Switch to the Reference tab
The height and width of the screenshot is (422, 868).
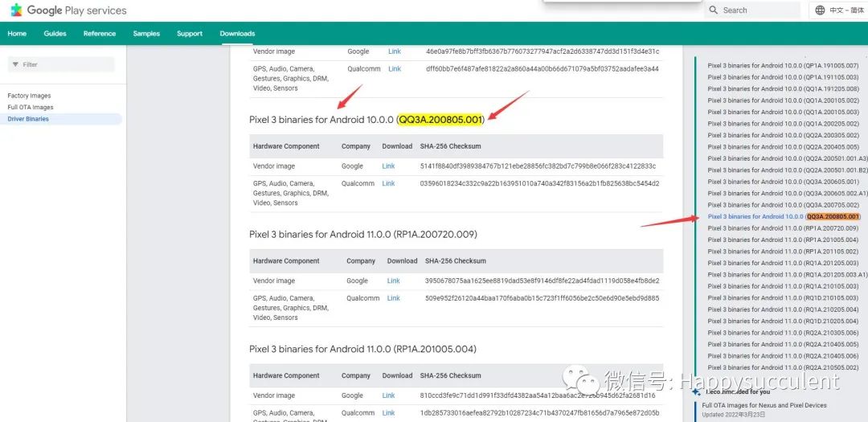[x=100, y=34]
